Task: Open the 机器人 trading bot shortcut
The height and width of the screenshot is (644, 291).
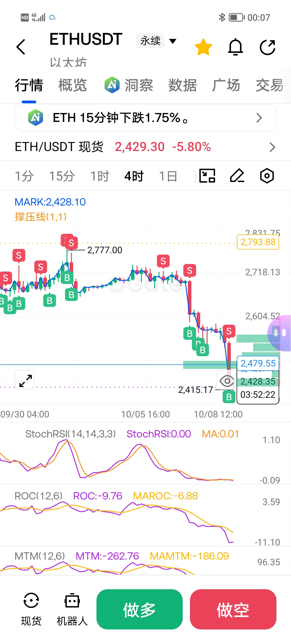Action: pyautogui.click(x=72, y=609)
